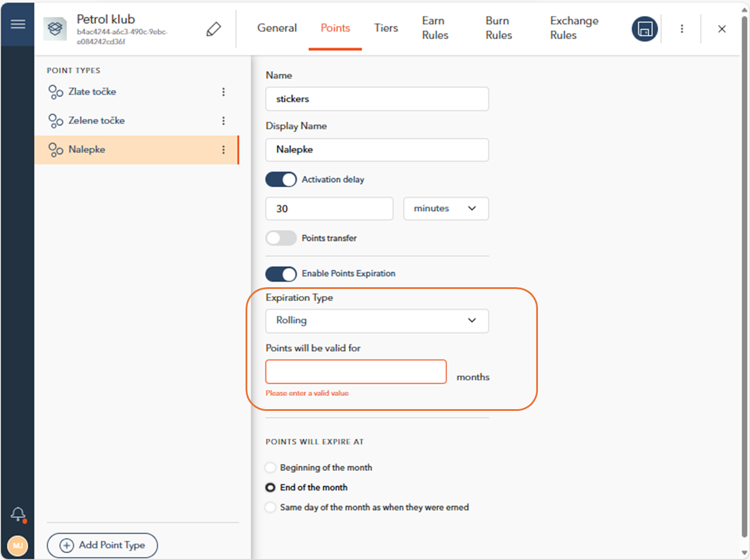Click the Nalepke point type icon
The height and width of the screenshot is (560, 750).
pyautogui.click(x=55, y=150)
